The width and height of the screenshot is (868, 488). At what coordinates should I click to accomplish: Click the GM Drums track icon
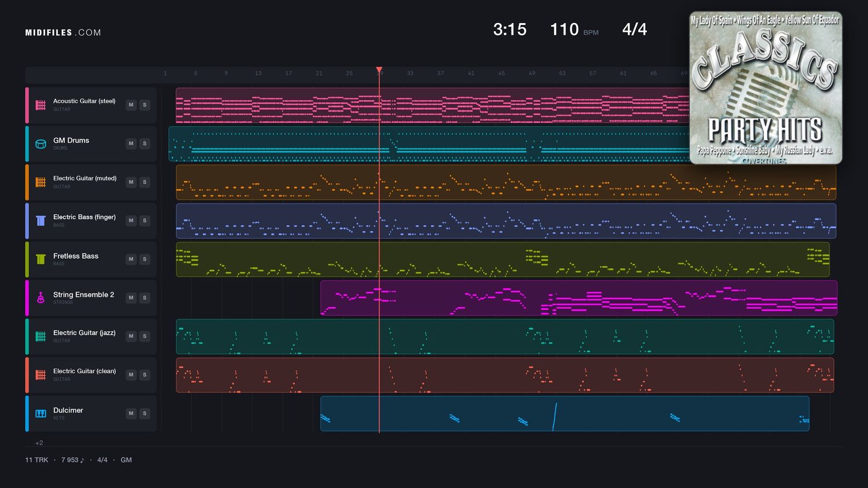41,144
